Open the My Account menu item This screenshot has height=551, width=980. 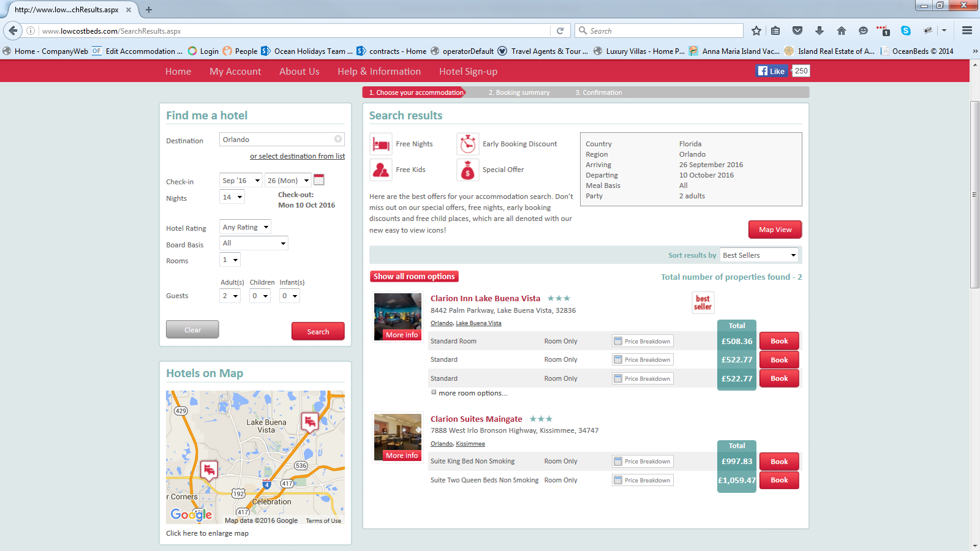tap(235, 71)
